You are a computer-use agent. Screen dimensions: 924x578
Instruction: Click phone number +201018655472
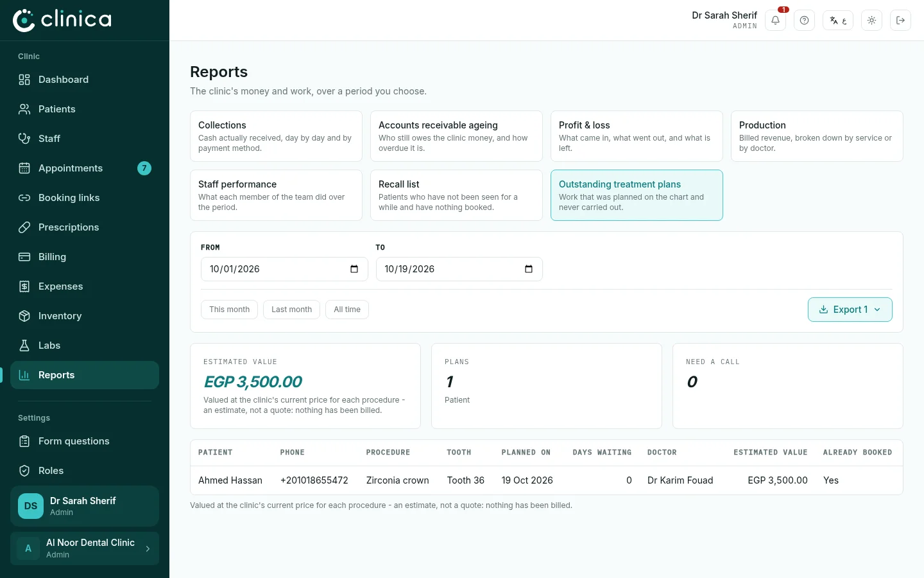pos(314,480)
